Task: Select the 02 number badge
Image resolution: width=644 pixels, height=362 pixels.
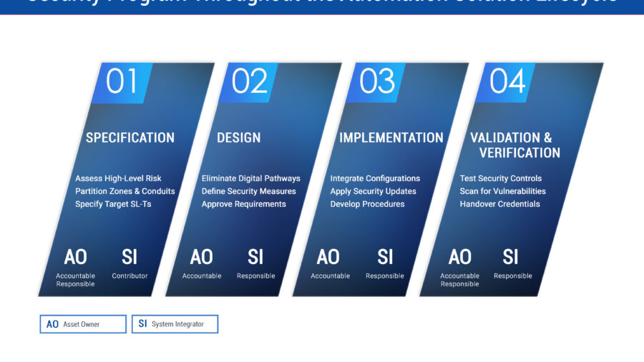Action: click(x=249, y=82)
